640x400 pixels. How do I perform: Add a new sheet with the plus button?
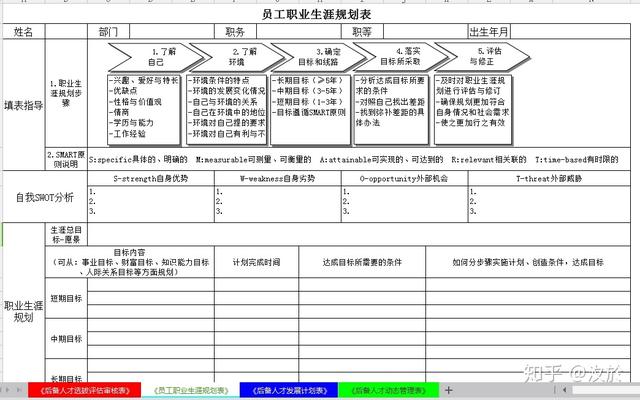448,390
